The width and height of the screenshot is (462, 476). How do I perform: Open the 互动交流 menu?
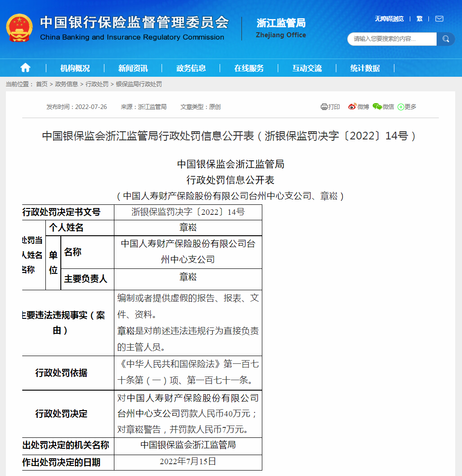tap(307, 68)
